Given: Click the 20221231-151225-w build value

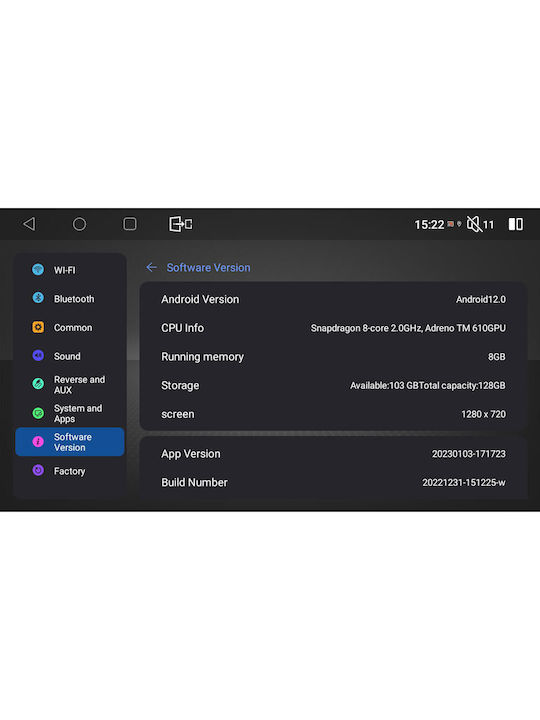Looking at the screenshot, I should (x=464, y=482).
